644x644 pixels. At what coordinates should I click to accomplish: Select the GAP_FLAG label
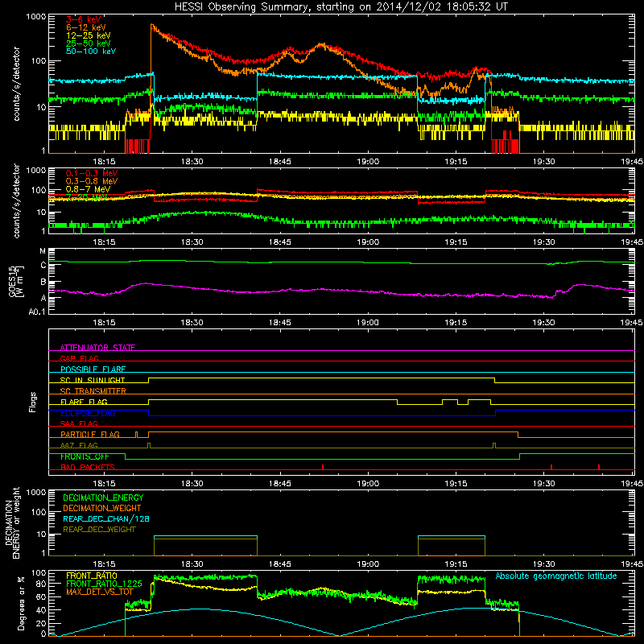(79, 358)
